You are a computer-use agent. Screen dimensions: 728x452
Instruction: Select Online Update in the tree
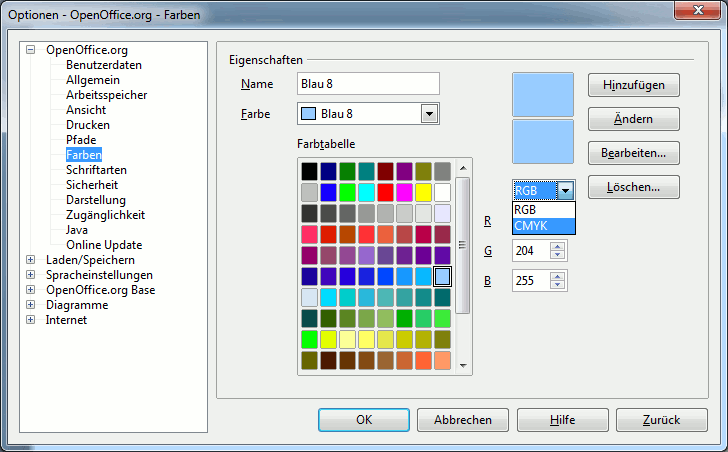click(104, 245)
